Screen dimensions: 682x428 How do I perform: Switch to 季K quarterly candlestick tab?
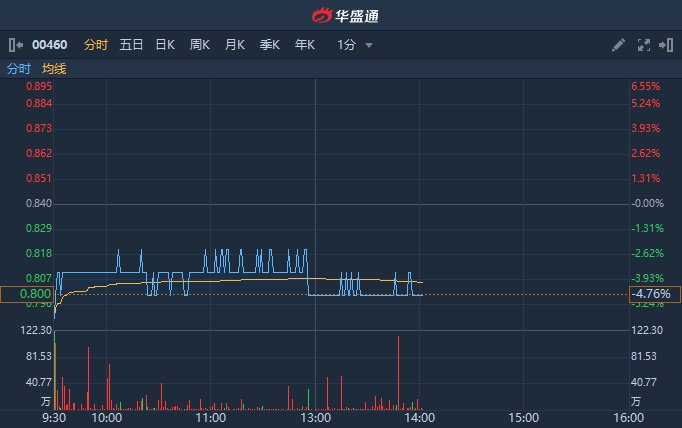[270, 45]
